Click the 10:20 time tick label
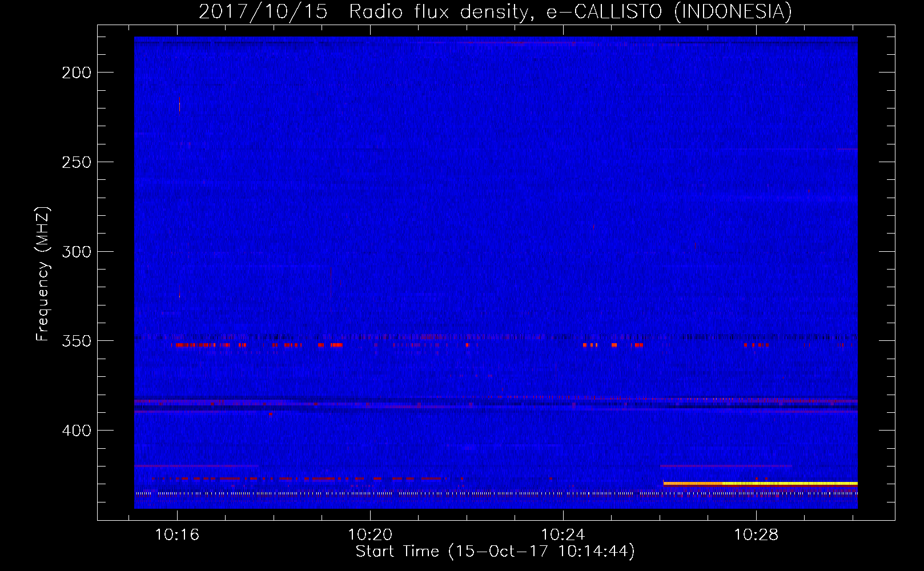Screen dimensions: 924x571 point(370,534)
